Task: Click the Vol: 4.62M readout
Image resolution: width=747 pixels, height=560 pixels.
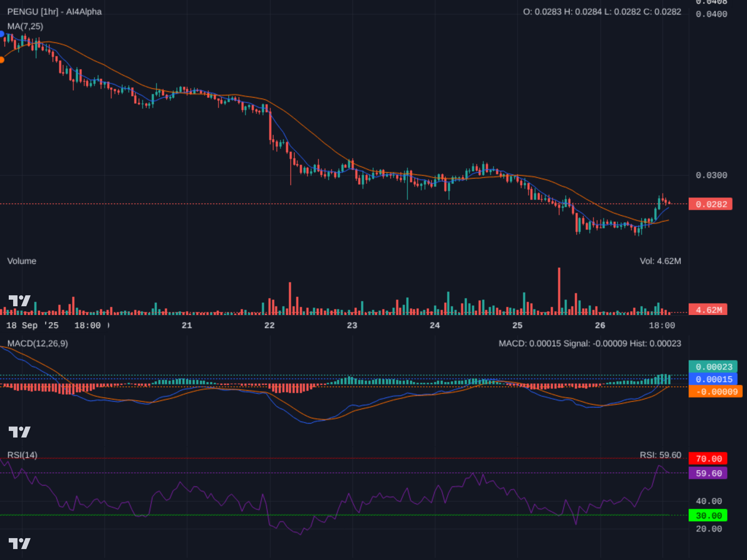Action: click(x=661, y=261)
